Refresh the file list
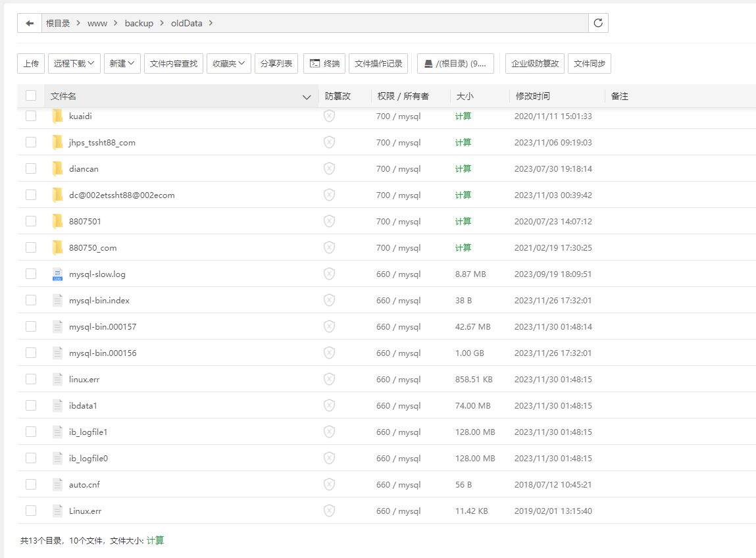The image size is (756, 558). click(x=598, y=23)
